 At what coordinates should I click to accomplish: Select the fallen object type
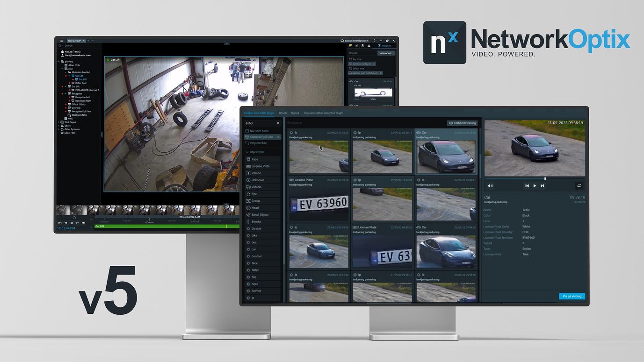tap(262, 270)
